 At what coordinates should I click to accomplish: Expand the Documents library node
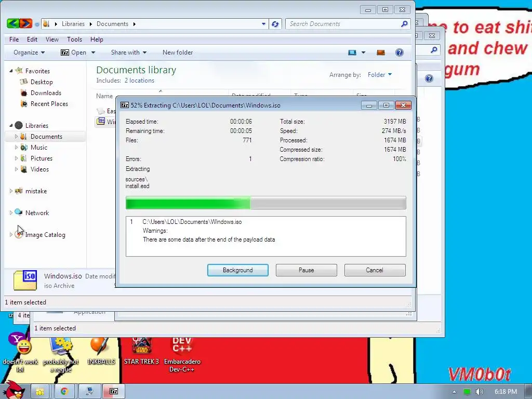(16, 137)
